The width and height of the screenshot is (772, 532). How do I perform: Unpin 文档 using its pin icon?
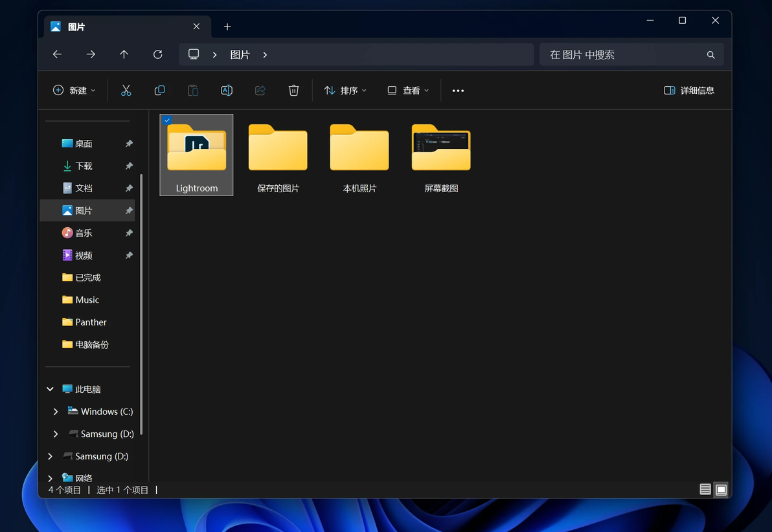click(129, 188)
